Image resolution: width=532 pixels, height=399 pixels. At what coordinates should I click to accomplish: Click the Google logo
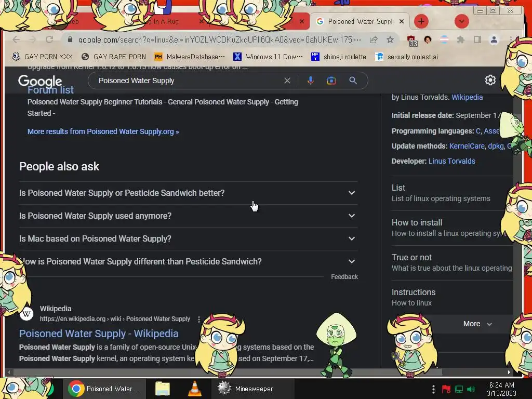40,82
